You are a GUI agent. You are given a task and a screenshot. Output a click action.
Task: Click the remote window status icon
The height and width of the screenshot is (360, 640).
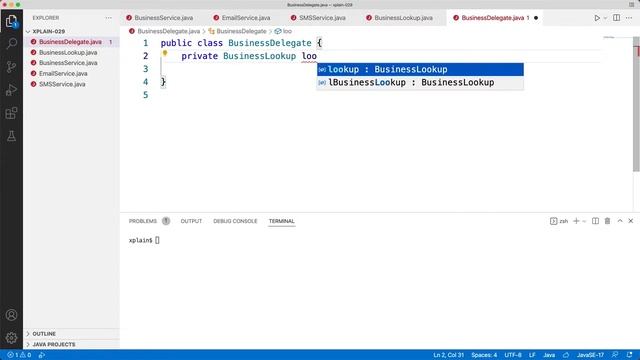pos(42,355)
